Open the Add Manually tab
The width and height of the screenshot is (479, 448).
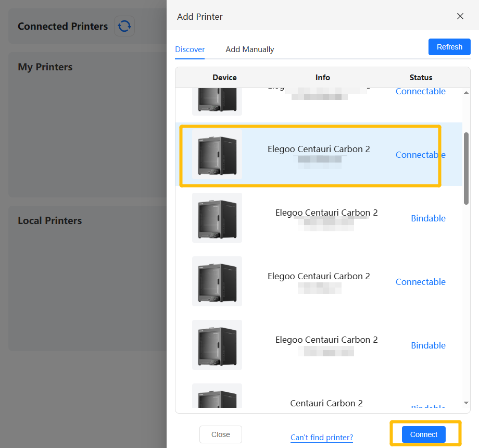pyautogui.click(x=249, y=49)
